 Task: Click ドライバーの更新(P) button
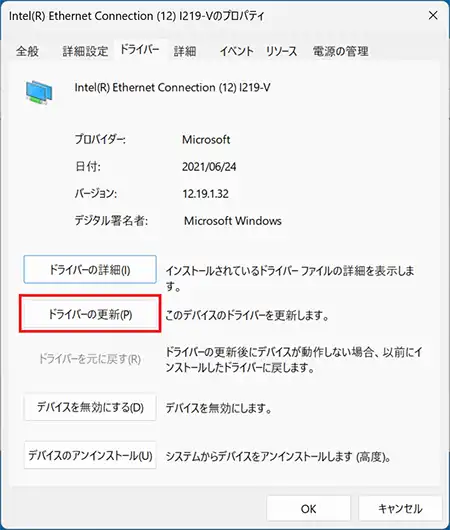tap(90, 314)
